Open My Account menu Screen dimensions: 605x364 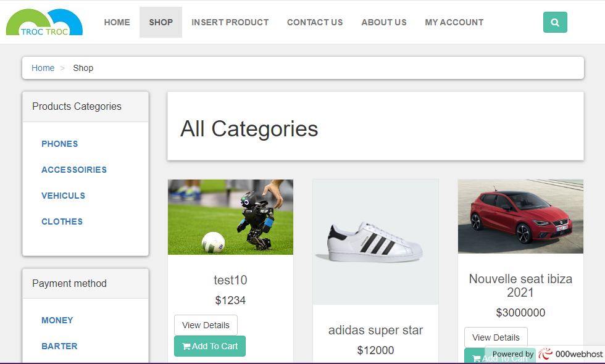point(454,22)
